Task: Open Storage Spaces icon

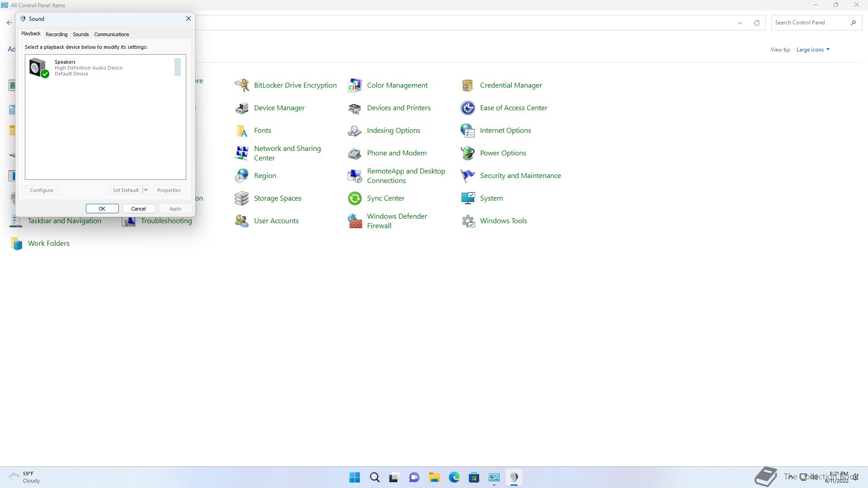Action: click(x=242, y=198)
